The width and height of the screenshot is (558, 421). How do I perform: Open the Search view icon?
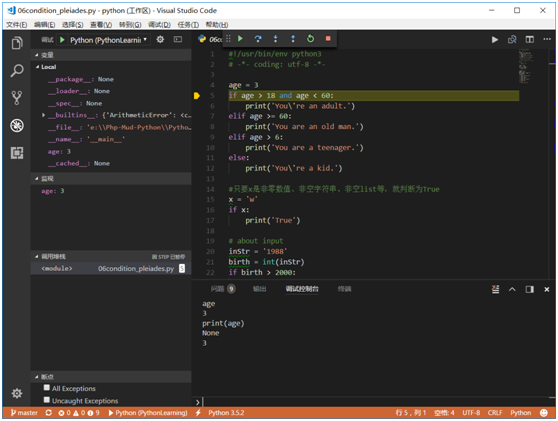[x=17, y=70]
